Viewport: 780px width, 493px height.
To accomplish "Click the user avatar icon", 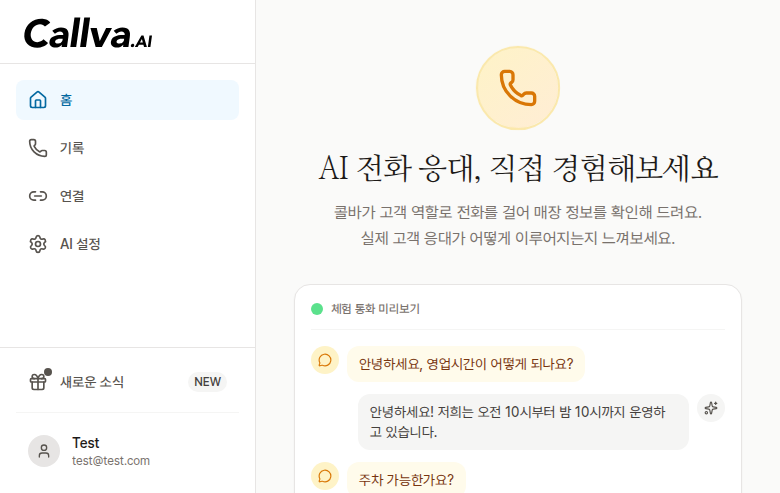I will point(44,451).
